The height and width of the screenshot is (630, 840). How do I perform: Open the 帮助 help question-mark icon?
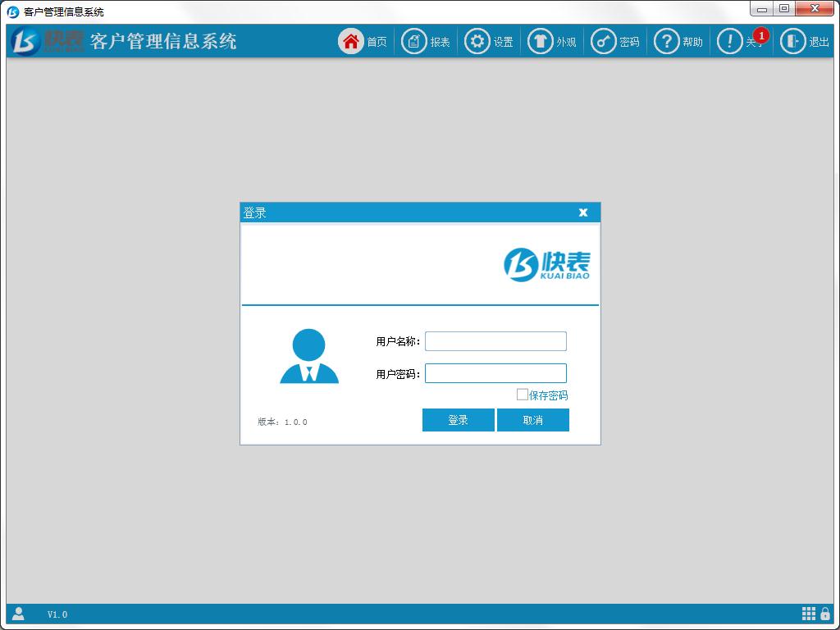[x=666, y=41]
